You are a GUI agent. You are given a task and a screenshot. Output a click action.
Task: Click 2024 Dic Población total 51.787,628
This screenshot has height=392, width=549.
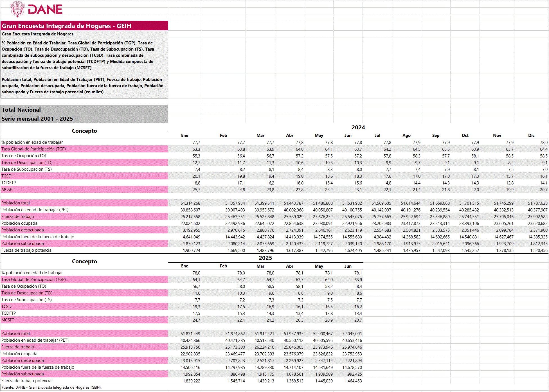(537, 203)
